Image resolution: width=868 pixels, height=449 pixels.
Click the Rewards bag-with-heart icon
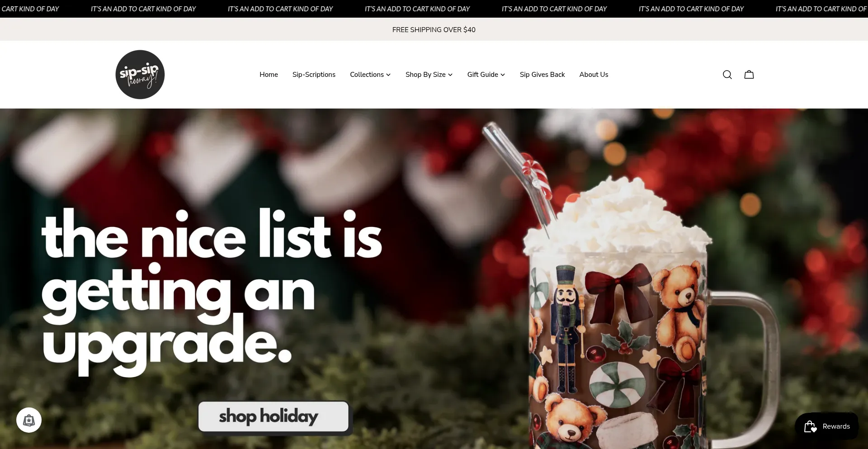[811, 426]
